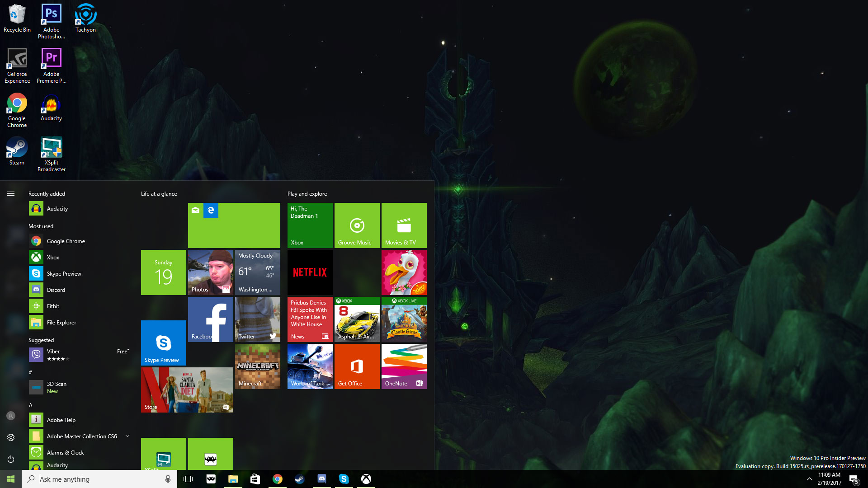Launch Adobe Premiere Pro desktop shortcut
This screenshot has height=488, width=868.
click(x=51, y=66)
